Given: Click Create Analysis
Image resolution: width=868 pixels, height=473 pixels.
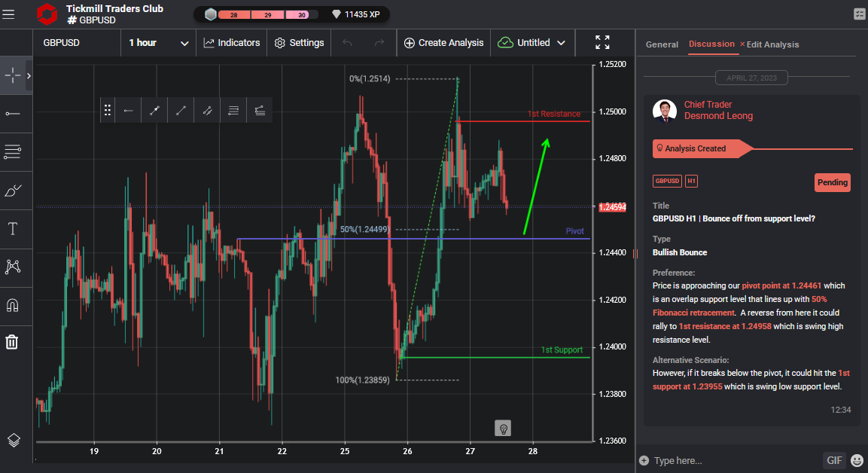Looking at the screenshot, I should coord(443,43).
